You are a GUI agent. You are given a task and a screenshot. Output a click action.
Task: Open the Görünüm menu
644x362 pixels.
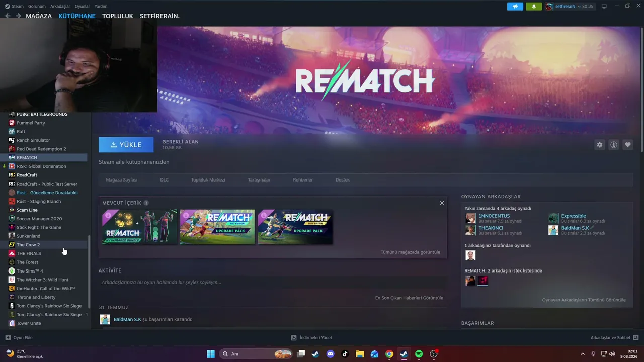point(37,6)
